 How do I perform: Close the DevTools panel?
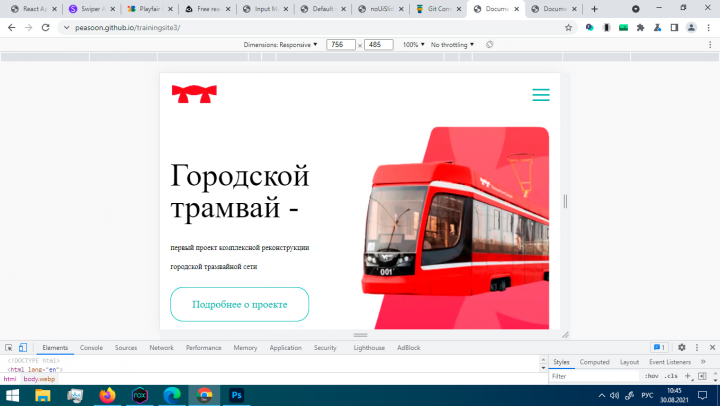712,348
